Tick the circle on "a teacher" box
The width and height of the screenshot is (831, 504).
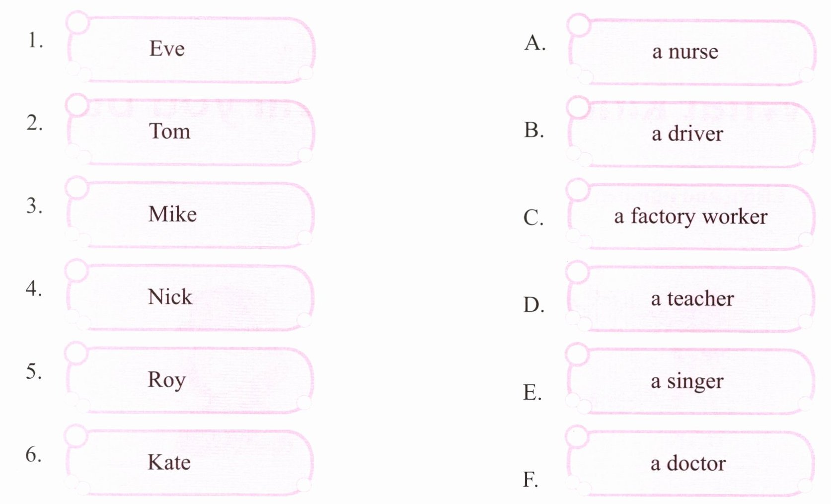point(577,271)
